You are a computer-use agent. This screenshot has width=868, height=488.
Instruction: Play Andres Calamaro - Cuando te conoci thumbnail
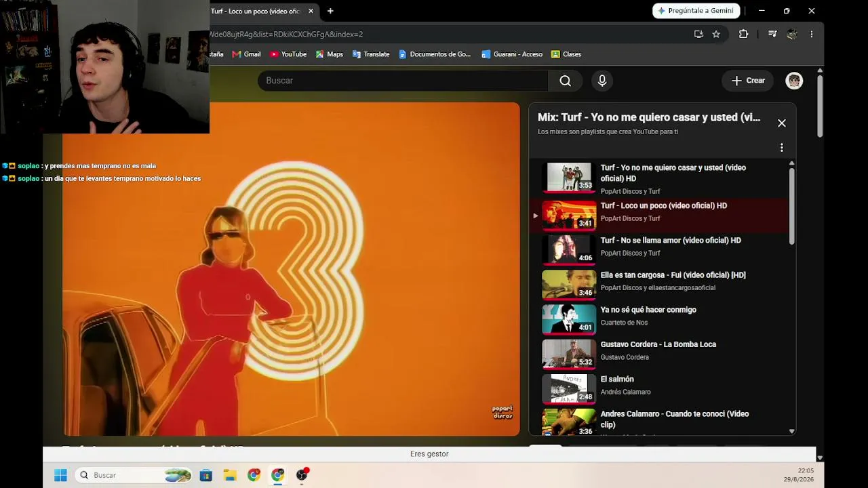click(x=569, y=422)
